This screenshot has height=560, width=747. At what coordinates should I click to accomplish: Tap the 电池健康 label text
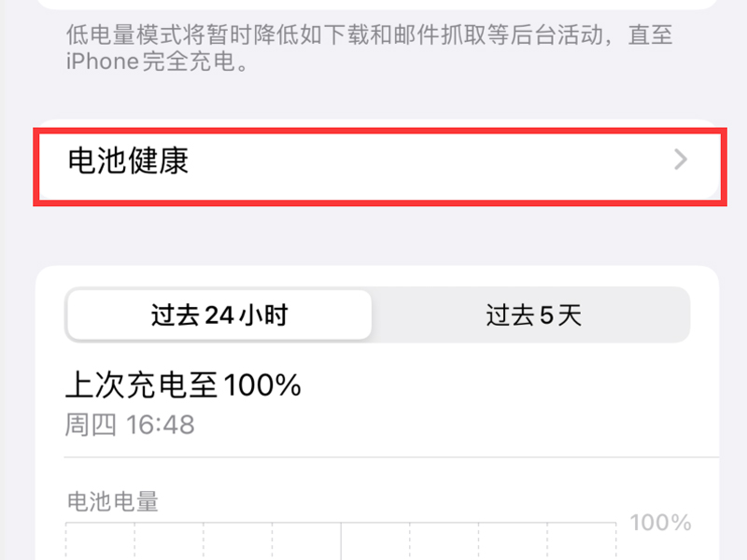coord(129,161)
